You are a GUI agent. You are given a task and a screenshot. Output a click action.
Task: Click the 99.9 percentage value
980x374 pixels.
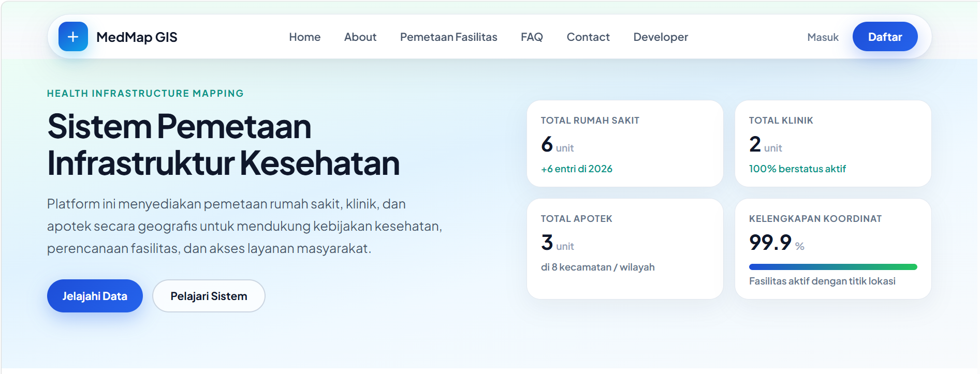click(x=770, y=242)
